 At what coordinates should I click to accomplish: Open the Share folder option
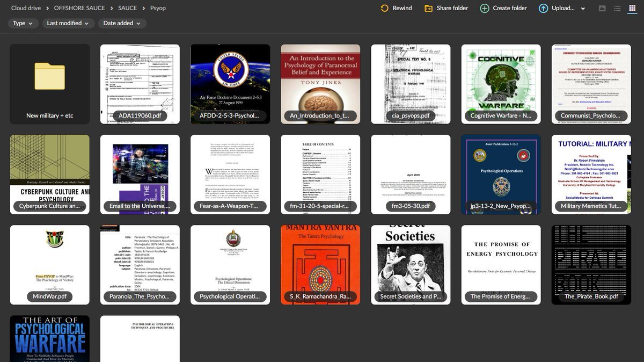[447, 8]
